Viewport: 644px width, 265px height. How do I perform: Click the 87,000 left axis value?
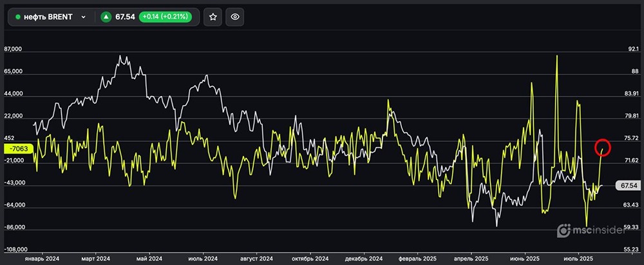click(x=13, y=49)
